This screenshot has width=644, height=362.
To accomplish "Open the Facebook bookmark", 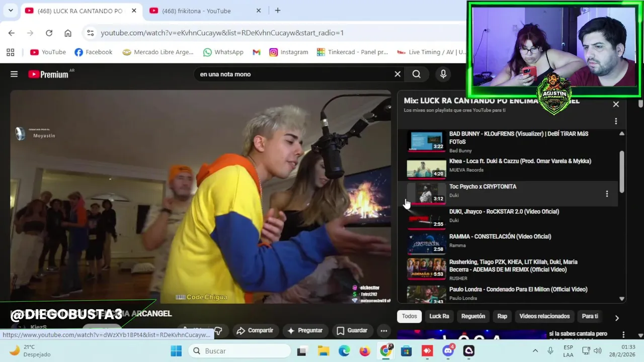I will click(x=93, y=52).
